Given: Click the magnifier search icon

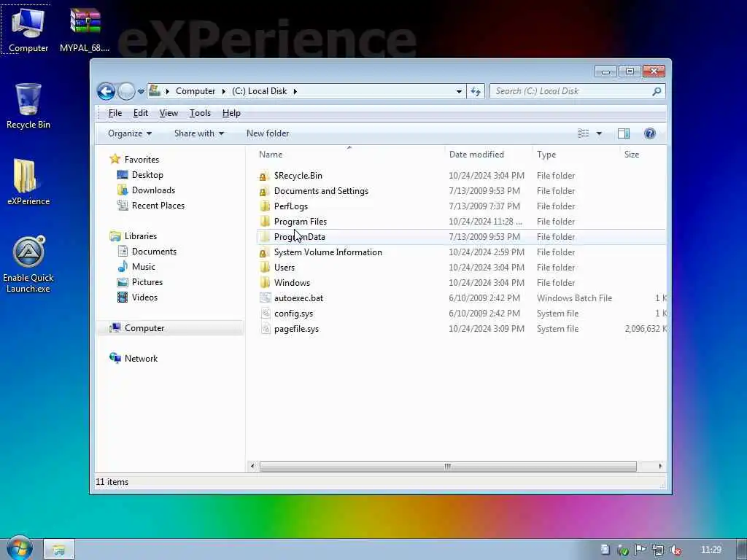Looking at the screenshot, I should pos(657,91).
